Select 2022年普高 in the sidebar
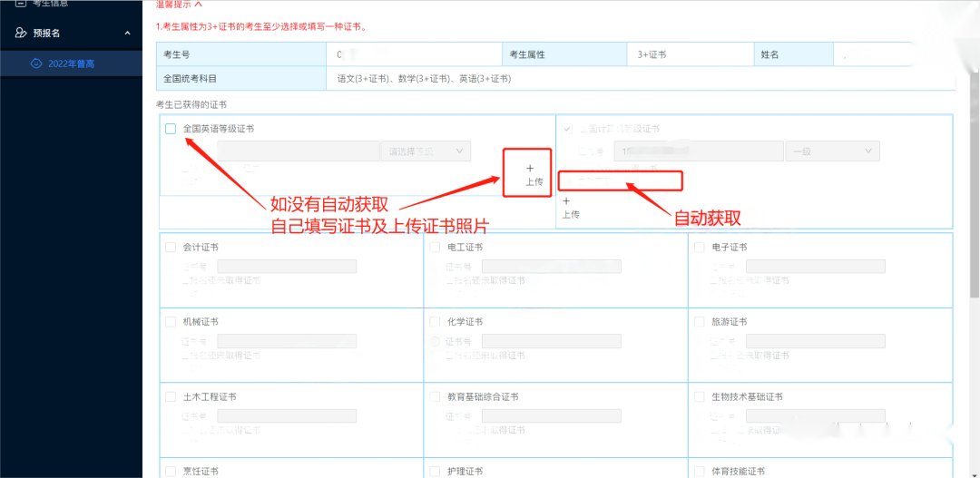The height and width of the screenshot is (478, 980). 71,63
